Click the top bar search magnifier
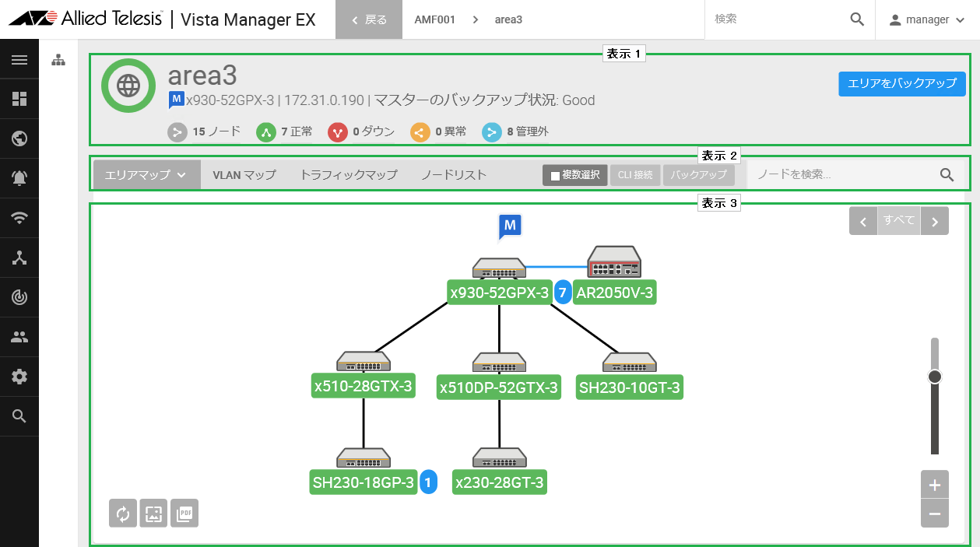The width and height of the screenshot is (980, 547). point(857,19)
